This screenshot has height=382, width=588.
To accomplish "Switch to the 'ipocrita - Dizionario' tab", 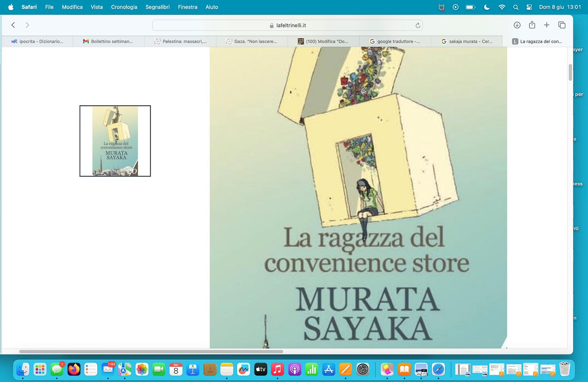I will pos(37,41).
